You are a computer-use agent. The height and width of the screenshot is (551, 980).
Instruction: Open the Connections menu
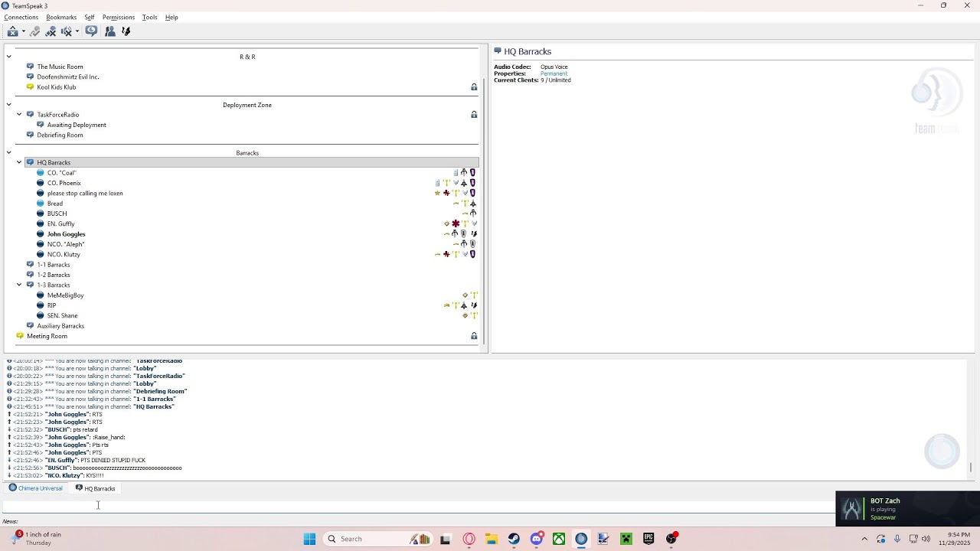tap(21, 17)
